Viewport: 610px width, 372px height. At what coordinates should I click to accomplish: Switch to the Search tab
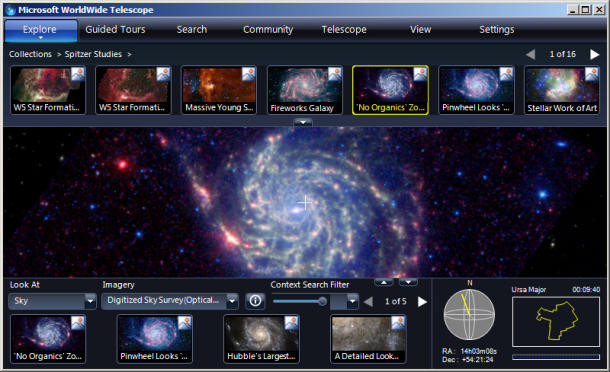pyautogui.click(x=192, y=29)
